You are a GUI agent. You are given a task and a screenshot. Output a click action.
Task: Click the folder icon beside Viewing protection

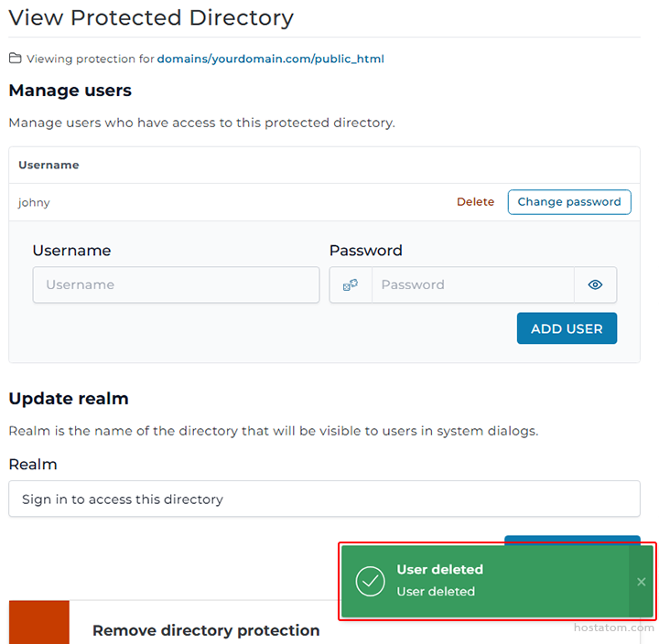click(x=16, y=59)
